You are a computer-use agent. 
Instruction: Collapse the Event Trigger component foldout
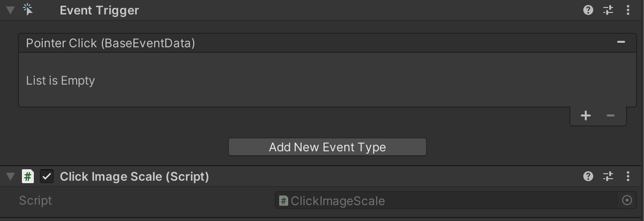(x=10, y=10)
